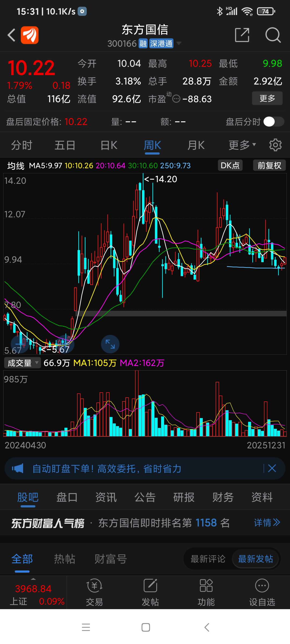The image size is (290, 644).
Task: Select 最新发帖 sort option
Action: click(x=255, y=559)
